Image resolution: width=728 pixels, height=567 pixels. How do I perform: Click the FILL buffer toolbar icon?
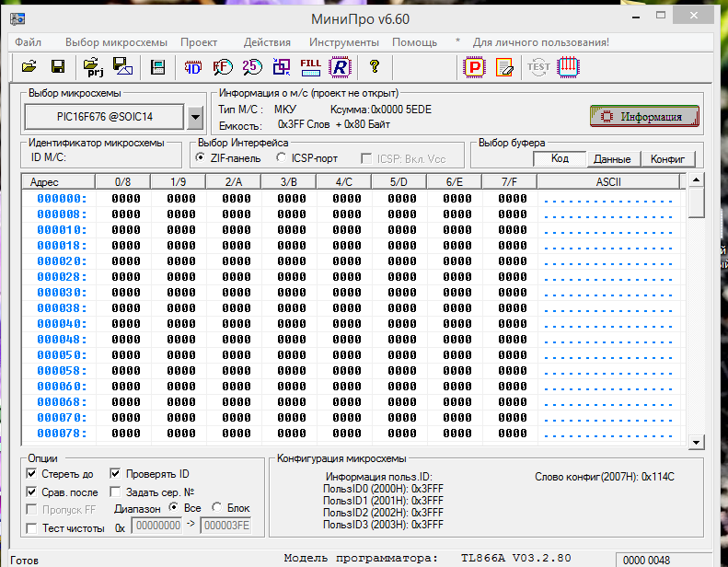pos(310,66)
